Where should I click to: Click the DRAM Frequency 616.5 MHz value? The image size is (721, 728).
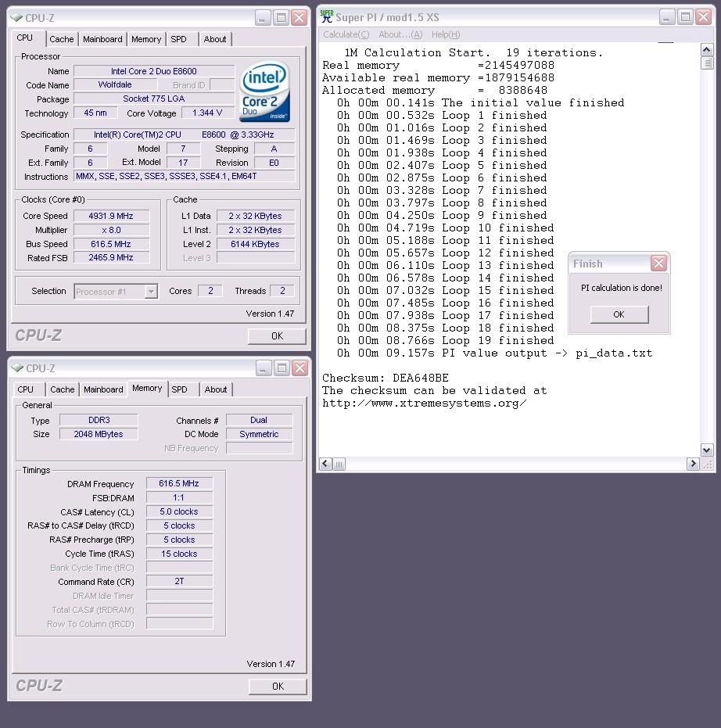pos(179,483)
